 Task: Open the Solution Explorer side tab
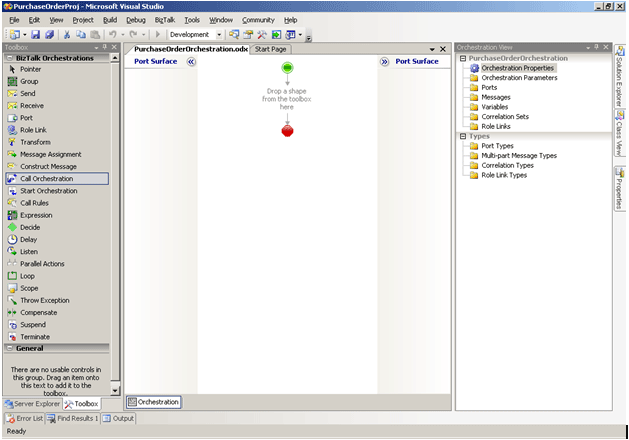[x=620, y=76]
